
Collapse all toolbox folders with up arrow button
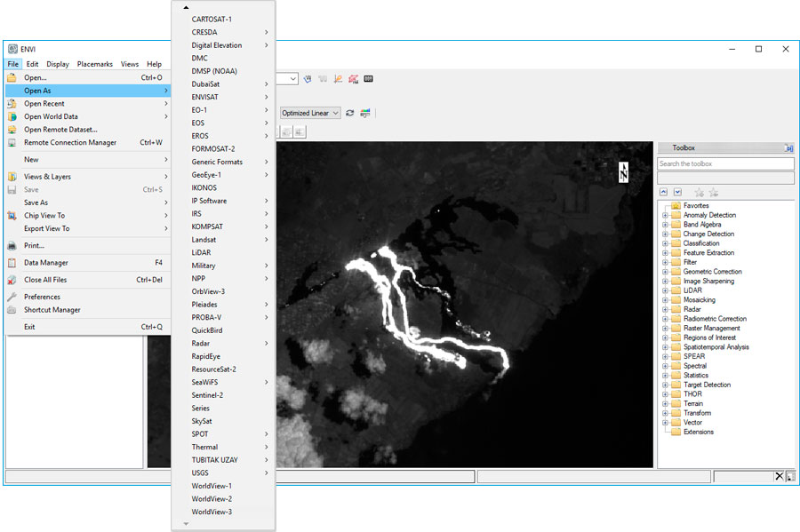coord(663,192)
